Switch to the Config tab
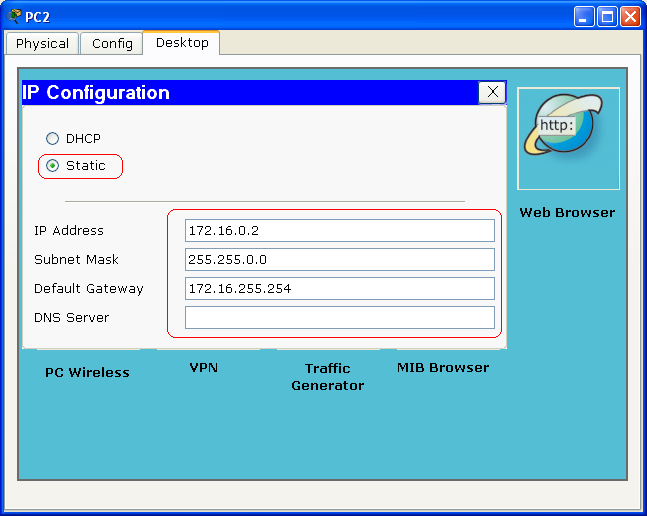This screenshot has height=516, width=647. click(x=112, y=43)
